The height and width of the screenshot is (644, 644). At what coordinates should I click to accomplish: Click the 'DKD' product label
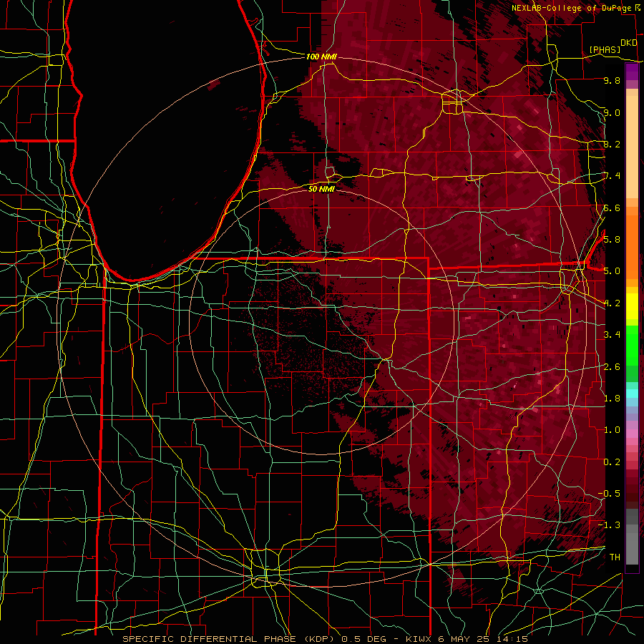629,43
